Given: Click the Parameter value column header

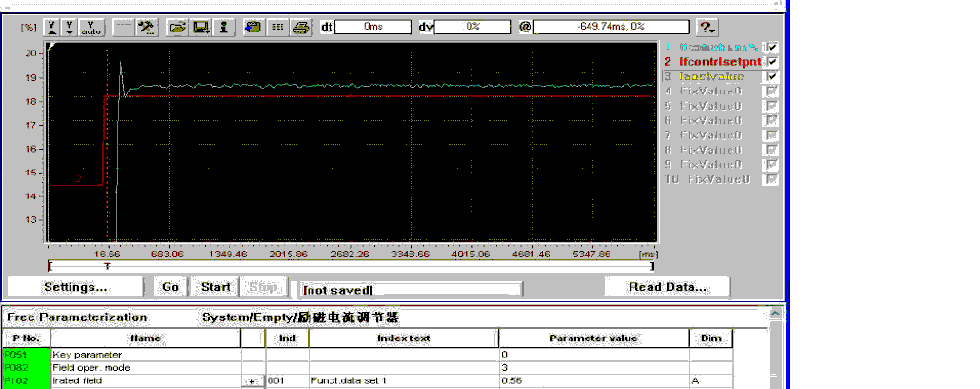Looking at the screenshot, I should pyautogui.click(x=592, y=338).
